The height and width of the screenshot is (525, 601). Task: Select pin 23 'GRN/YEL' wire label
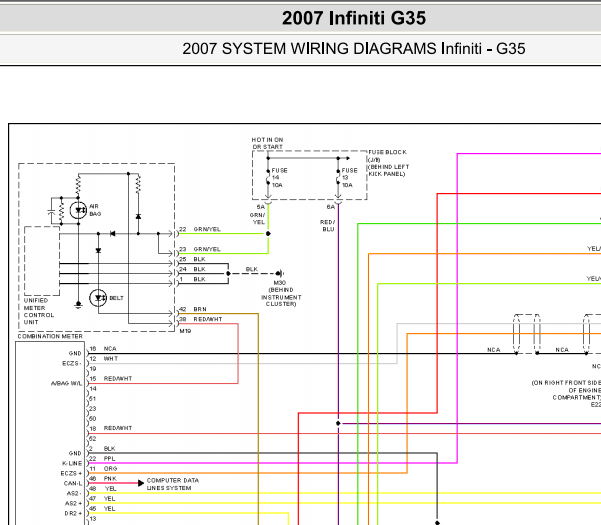(207, 249)
